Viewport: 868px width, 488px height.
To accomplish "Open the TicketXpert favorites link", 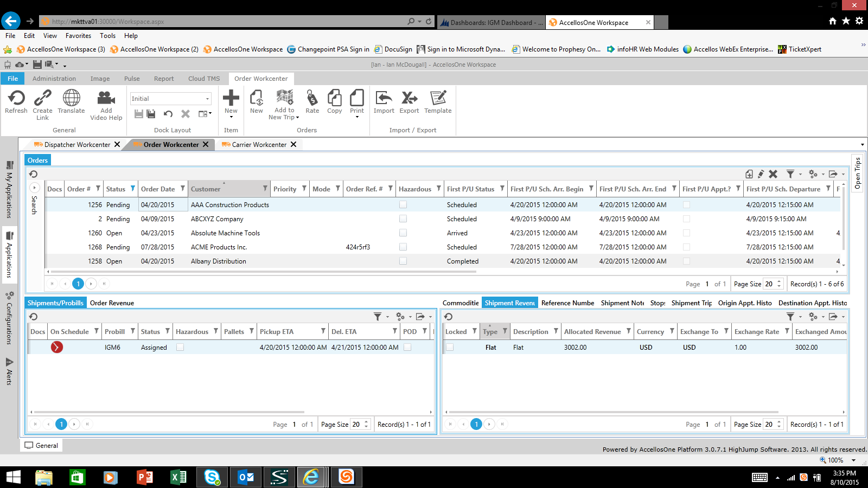I will (x=800, y=49).
